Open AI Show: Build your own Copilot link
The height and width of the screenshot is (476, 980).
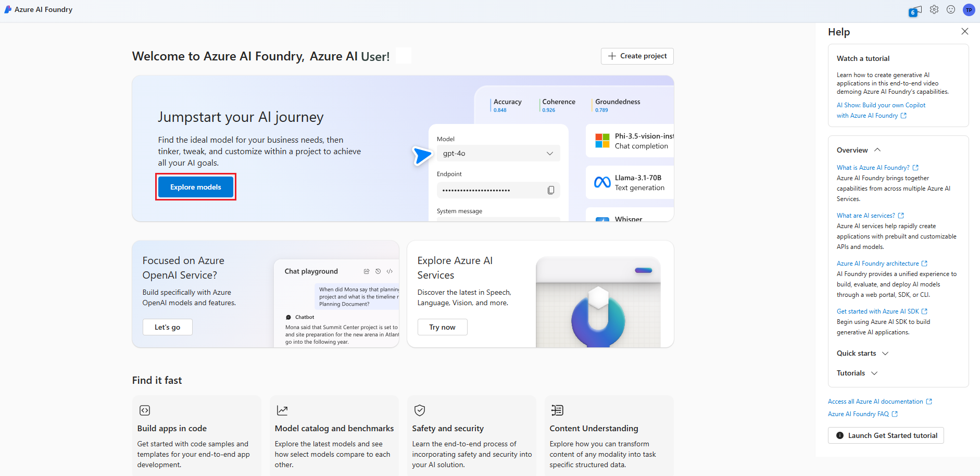881,110
